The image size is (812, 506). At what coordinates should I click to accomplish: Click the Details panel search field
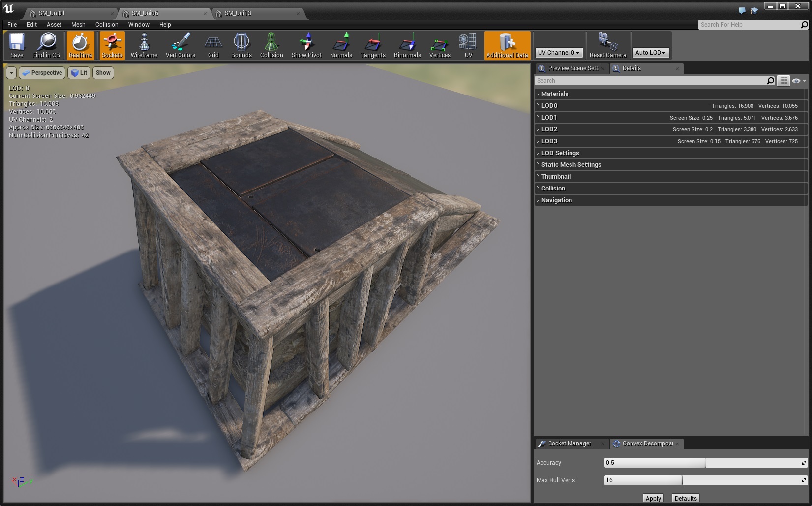pos(650,81)
